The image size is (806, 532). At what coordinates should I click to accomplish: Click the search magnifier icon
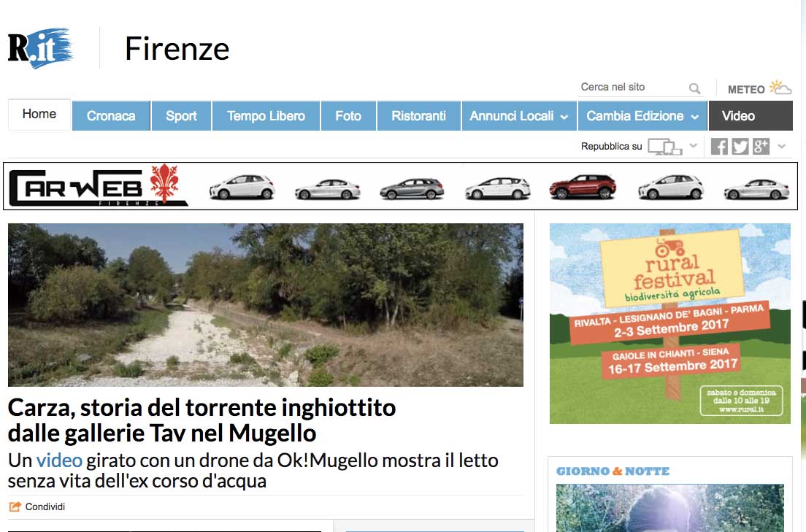[694, 87]
